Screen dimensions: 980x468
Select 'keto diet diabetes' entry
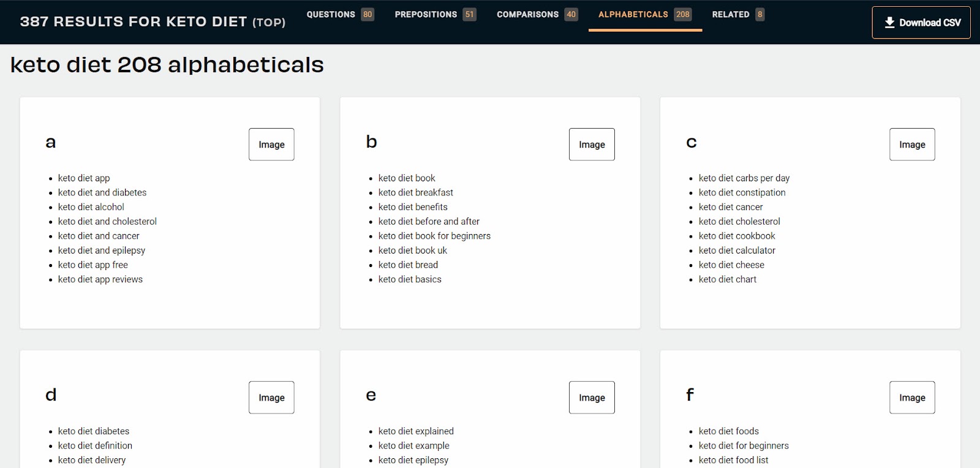coord(94,431)
